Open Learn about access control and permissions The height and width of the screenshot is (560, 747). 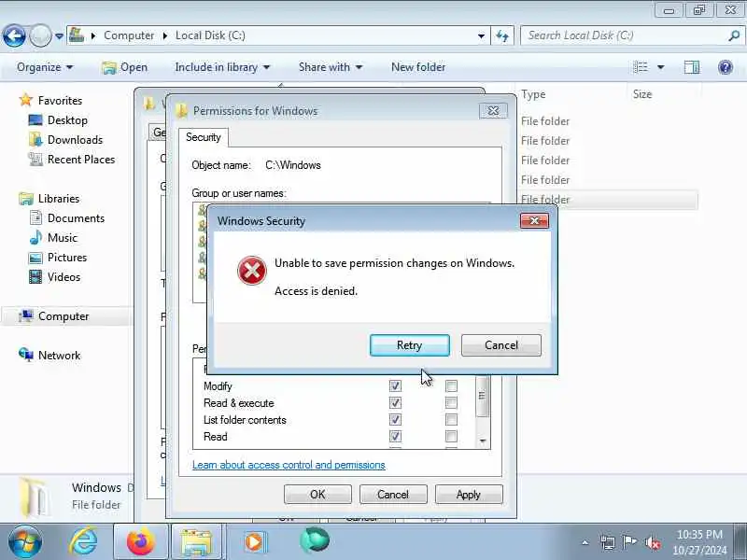click(289, 465)
